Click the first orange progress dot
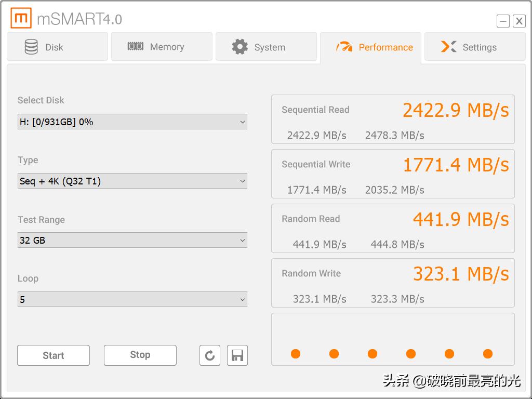The width and height of the screenshot is (532, 399). tap(296, 354)
